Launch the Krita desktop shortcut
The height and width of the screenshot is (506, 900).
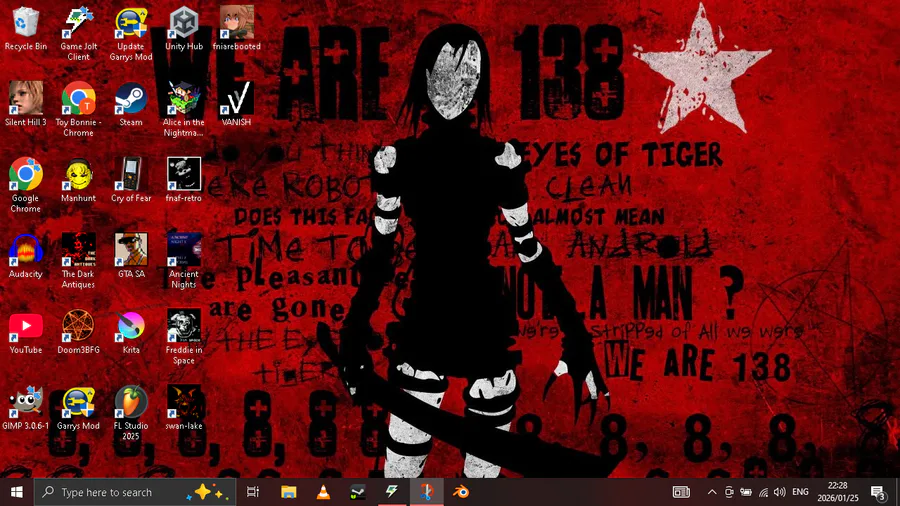131,332
